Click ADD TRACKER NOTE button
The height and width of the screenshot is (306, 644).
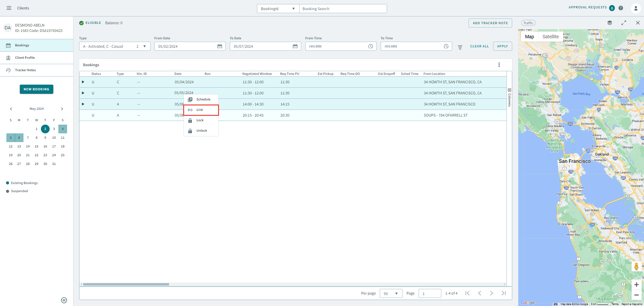(x=490, y=23)
